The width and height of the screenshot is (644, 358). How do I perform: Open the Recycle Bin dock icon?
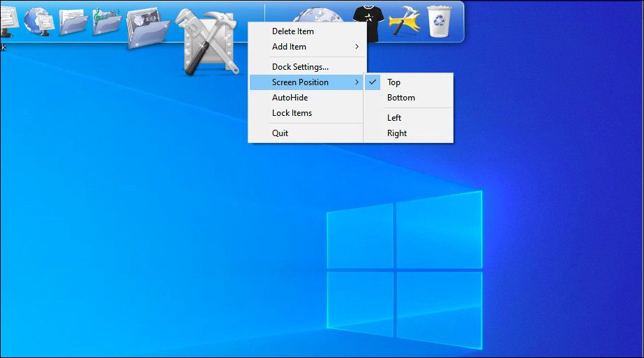pyautogui.click(x=439, y=22)
